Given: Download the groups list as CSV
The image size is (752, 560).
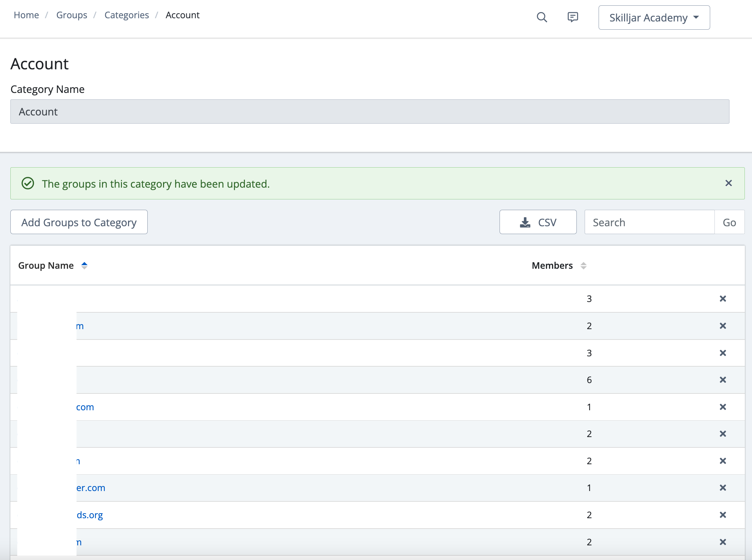Looking at the screenshot, I should click(537, 222).
